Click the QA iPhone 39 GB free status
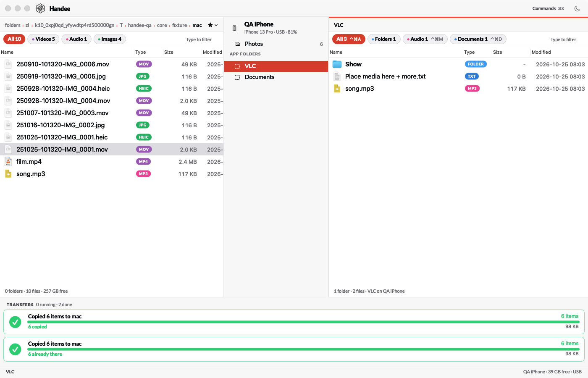 pyautogui.click(x=552, y=372)
